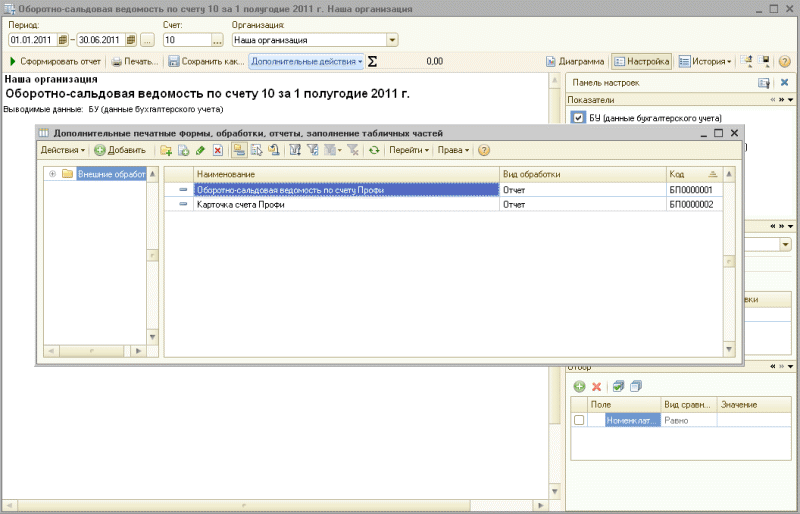Open help for the report window
Screen dimensions: 800x514
(785, 62)
